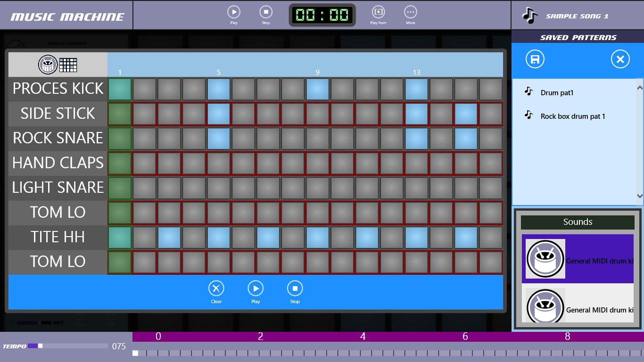
Task: Click the save pattern floppy disk icon
Action: coord(535,59)
